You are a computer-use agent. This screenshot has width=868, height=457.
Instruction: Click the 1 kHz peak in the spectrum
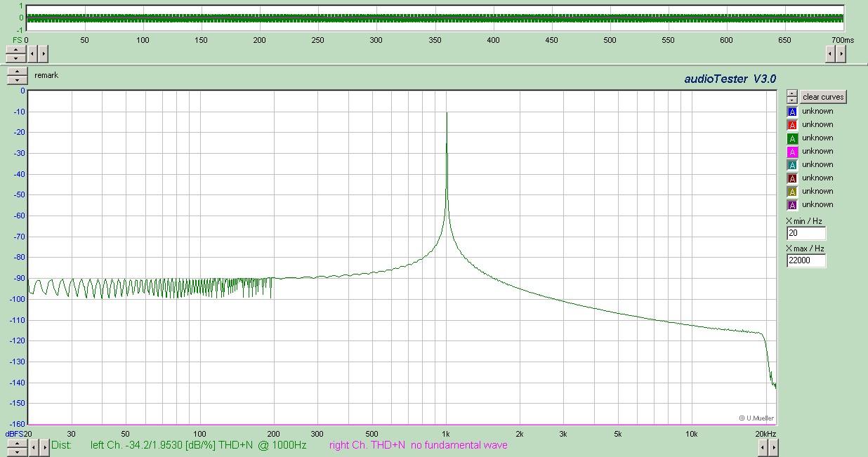click(x=446, y=114)
